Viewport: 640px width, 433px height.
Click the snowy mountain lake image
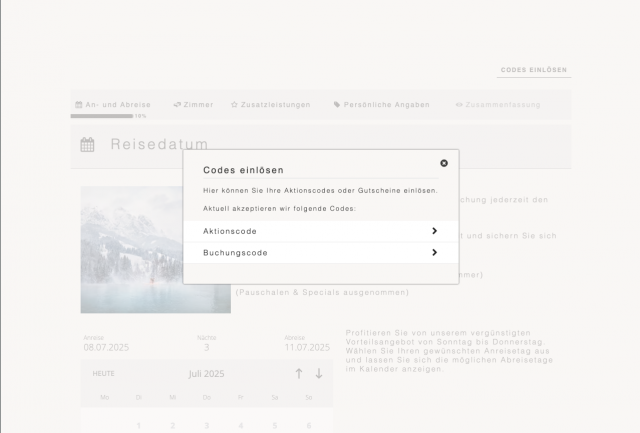(156, 250)
